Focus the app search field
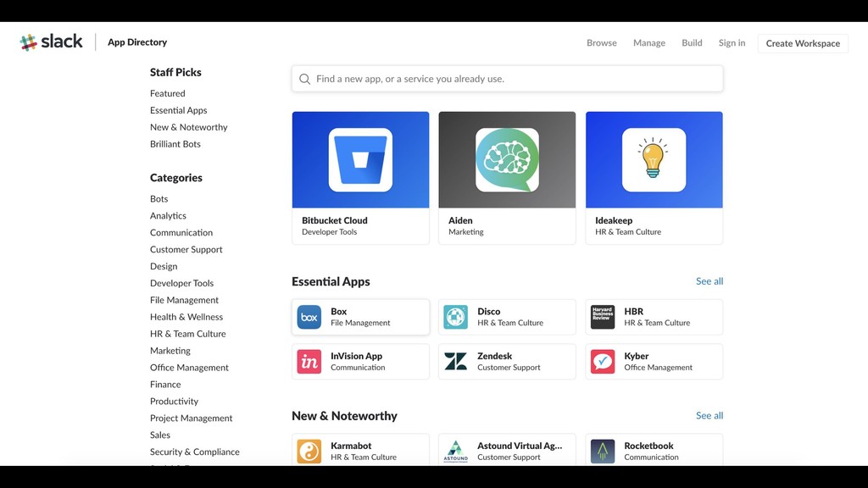 507,79
